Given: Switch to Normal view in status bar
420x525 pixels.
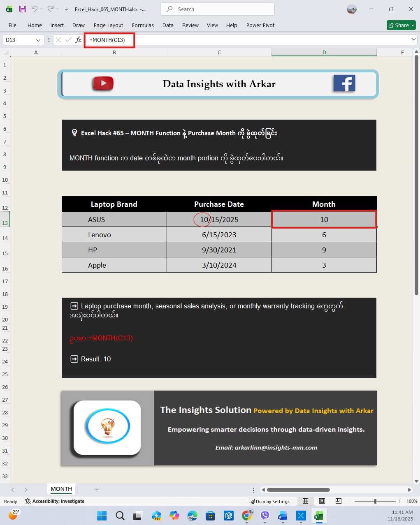Looking at the screenshot, I should point(305,501).
